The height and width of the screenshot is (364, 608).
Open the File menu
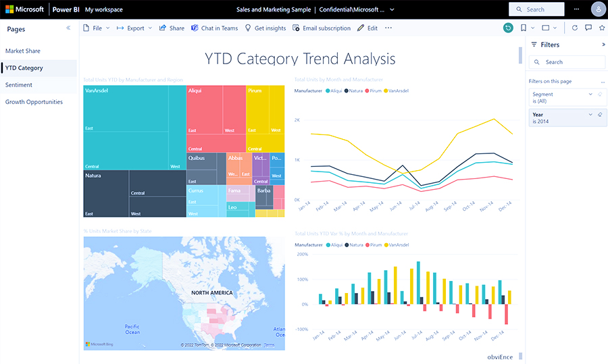point(96,28)
